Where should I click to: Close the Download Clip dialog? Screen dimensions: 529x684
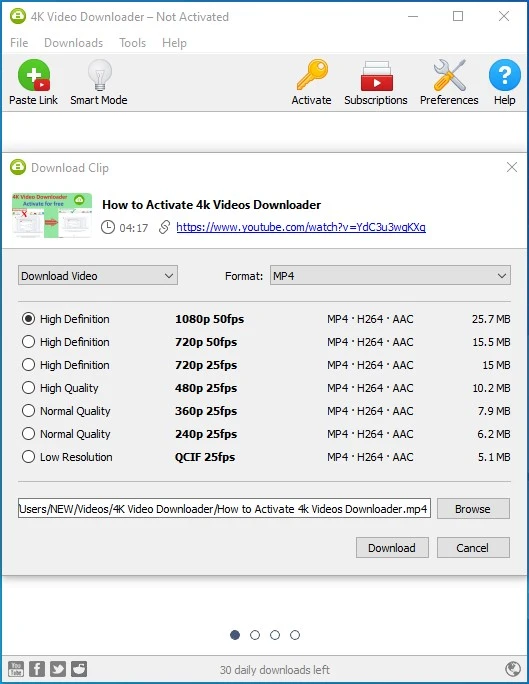(512, 167)
